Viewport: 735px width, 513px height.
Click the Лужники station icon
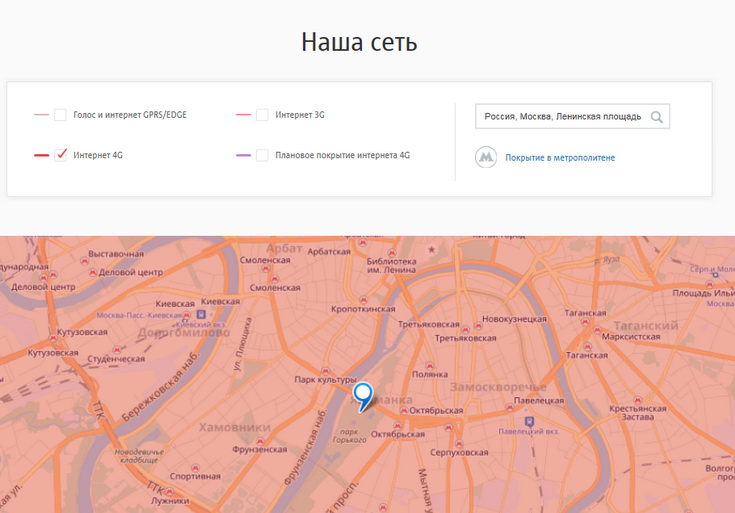pos(169,491)
